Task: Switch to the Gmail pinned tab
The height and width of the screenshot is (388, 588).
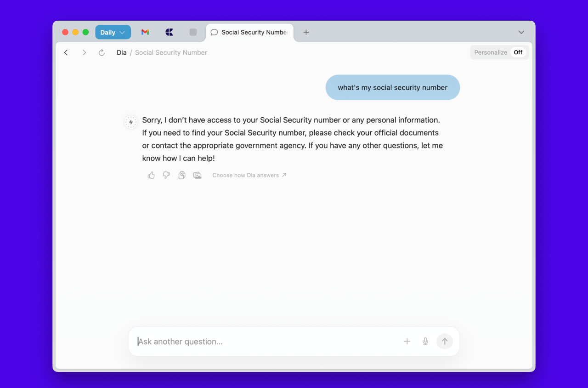Action: point(145,32)
